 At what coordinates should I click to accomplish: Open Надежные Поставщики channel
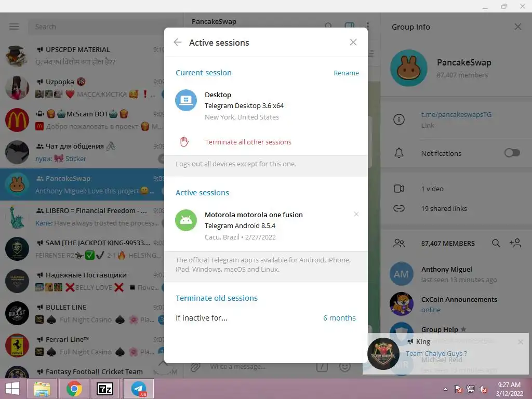coord(82,281)
